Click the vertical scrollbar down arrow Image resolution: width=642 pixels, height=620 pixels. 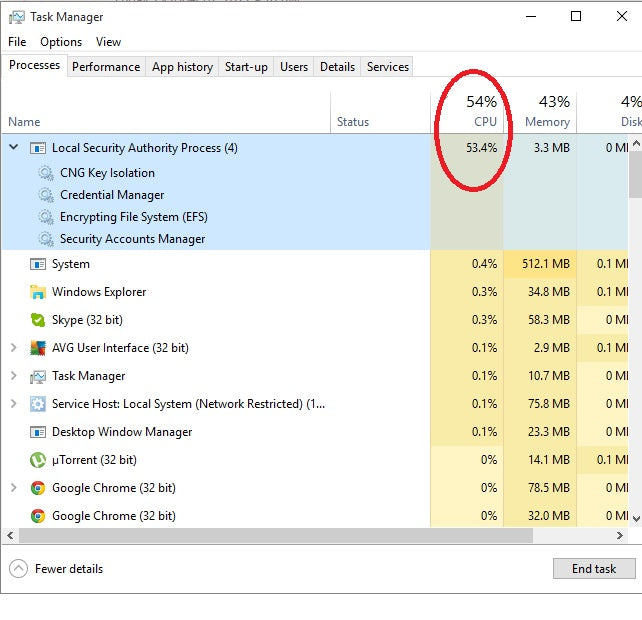click(x=635, y=519)
